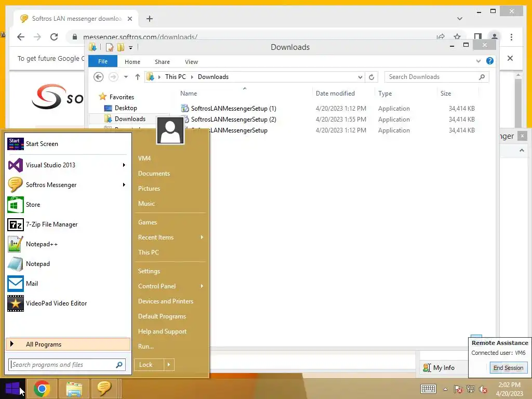The height and width of the screenshot is (399, 532).
Task: Switch to the Home ribbon tab
Action: click(132, 62)
